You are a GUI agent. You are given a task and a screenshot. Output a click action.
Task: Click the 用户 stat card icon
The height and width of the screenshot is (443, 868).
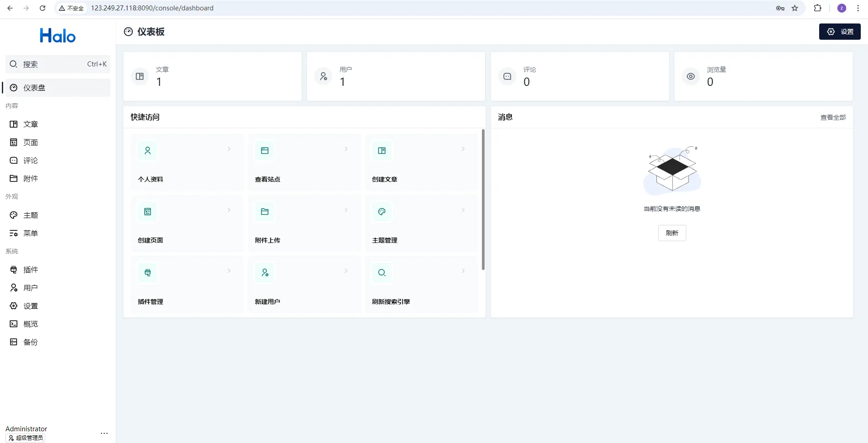click(x=323, y=76)
